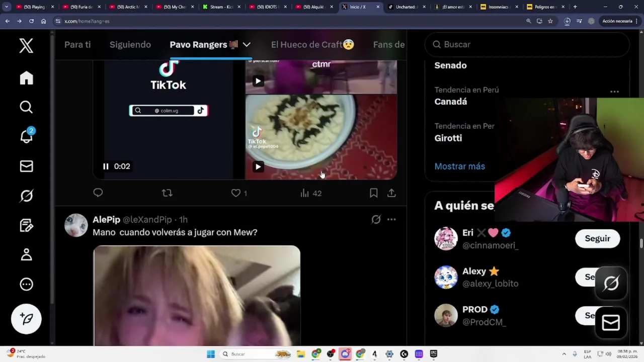Viewport: 644px width, 362px height.
Task: Switch to the Uncharted browser tab
Action: [x=408, y=7]
